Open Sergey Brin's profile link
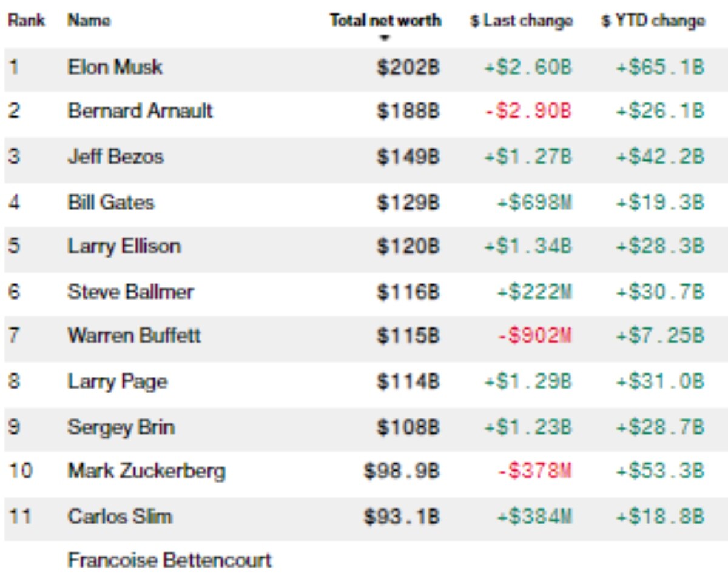Image resolution: width=728 pixels, height=576 pixels. (121, 427)
